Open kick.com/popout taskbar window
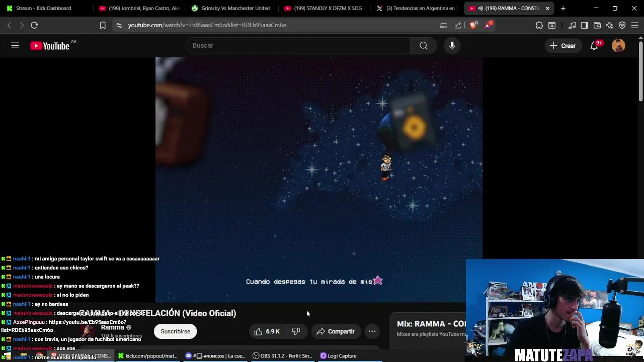The image size is (644, 362). pyautogui.click(x=148, y=356)
